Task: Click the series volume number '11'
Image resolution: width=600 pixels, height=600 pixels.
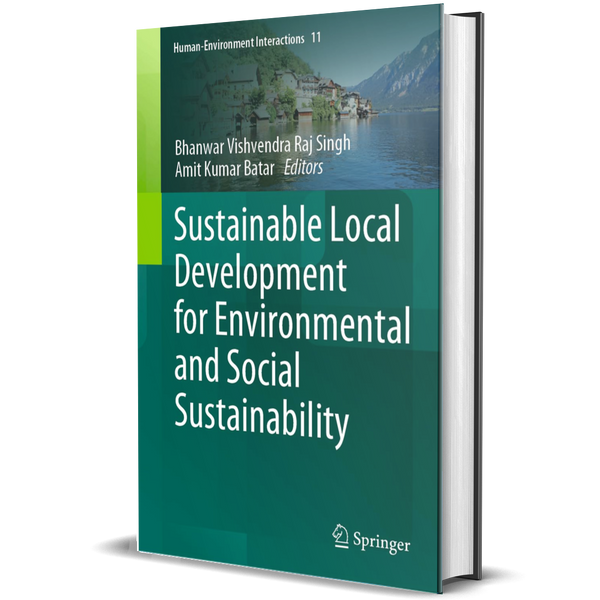Action: 316,38
